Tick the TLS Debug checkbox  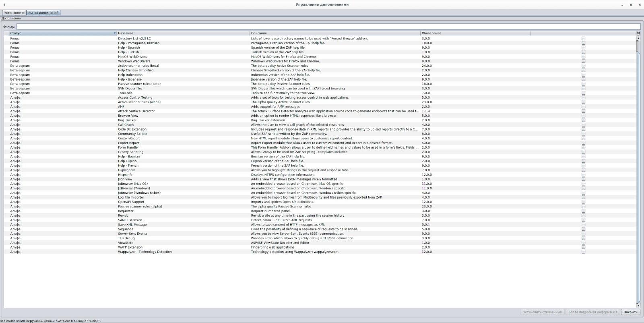583,238
